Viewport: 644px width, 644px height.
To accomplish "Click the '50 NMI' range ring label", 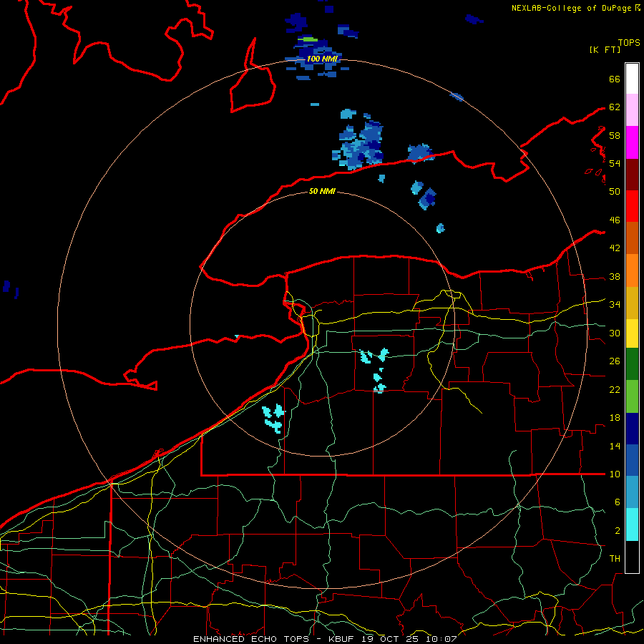I will (x=321, y=191).
